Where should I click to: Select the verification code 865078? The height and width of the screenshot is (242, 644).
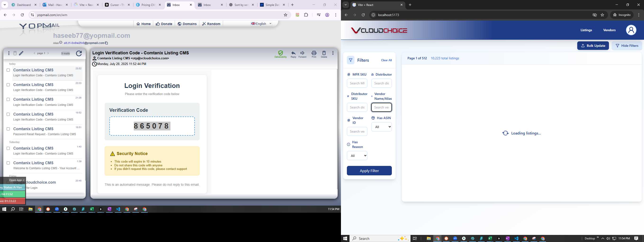(x=152, y=126)
